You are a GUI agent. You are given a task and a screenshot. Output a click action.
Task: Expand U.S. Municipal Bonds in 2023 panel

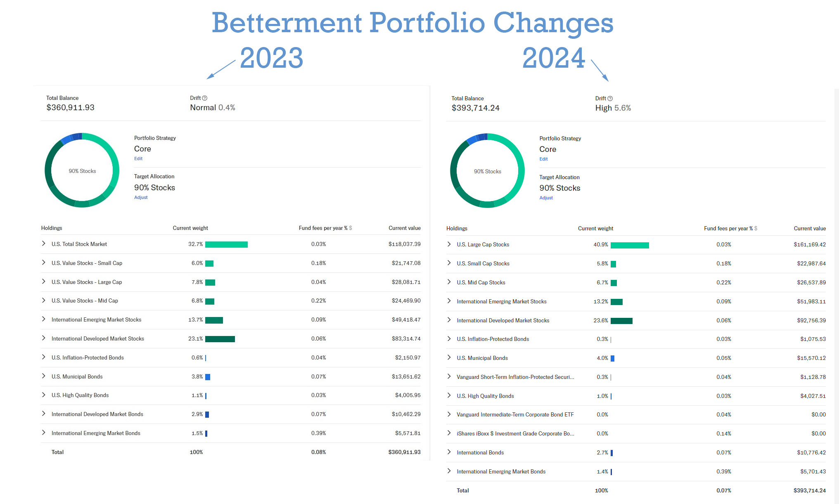[x=44, y=376]
